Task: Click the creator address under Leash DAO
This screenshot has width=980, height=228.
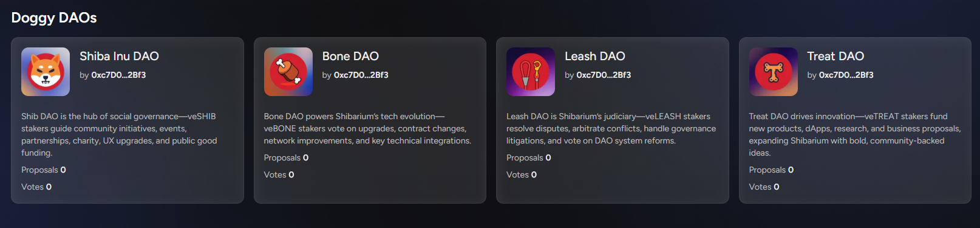Action: pos(604,75)
